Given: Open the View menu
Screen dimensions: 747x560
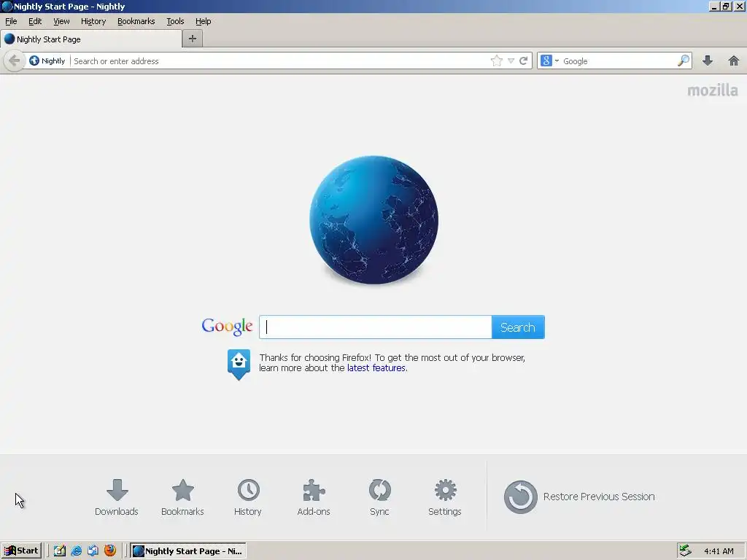Looking at the screenshot, I should coord(61,21).
